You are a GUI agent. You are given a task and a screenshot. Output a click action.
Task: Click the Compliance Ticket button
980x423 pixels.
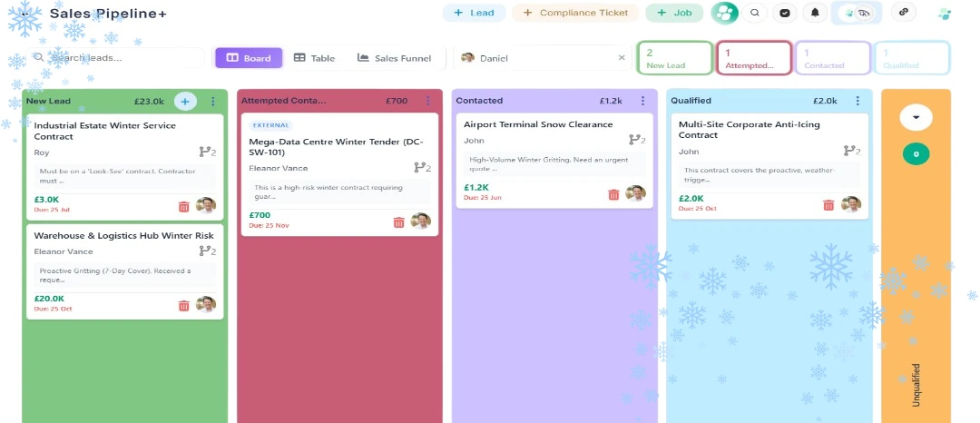(x=574, y=13)
